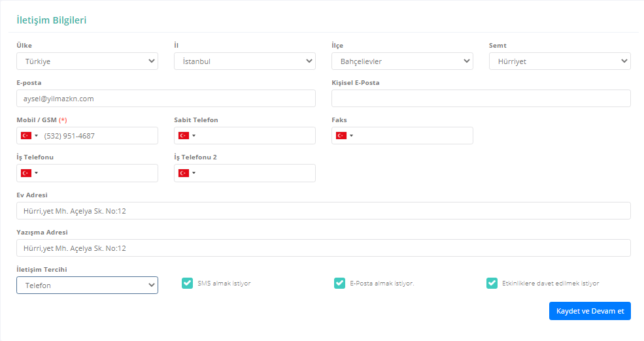Click the Mobil / GSM phone number text
Image resolution: width=644 pixels, height=341 pixels.
click(x=70, y=136)
